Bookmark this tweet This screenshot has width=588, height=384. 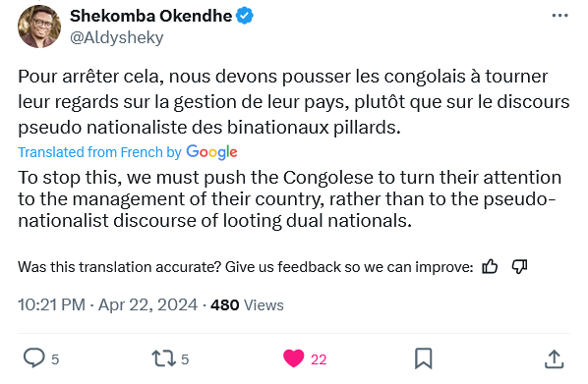point(424,358)
